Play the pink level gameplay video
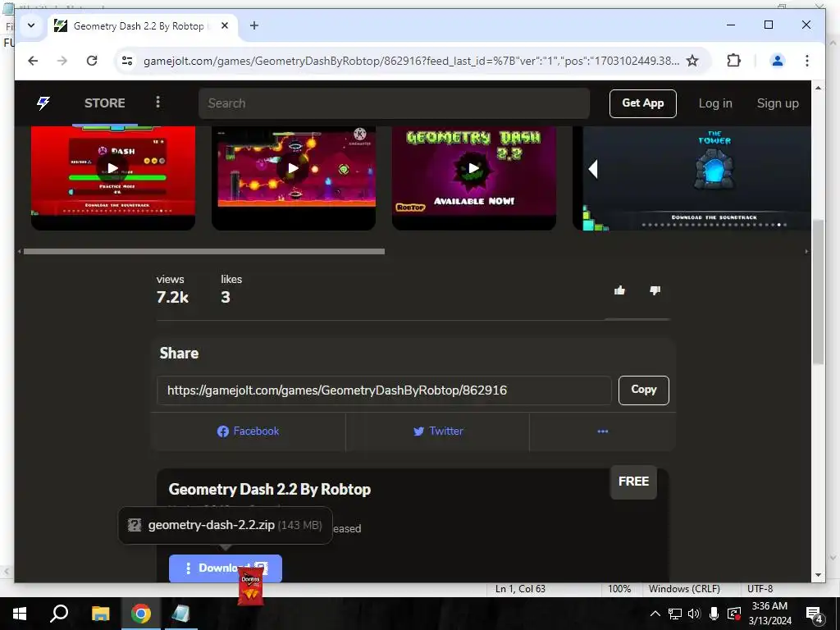This screenshot has width=840, height=630. coord(294,168)
